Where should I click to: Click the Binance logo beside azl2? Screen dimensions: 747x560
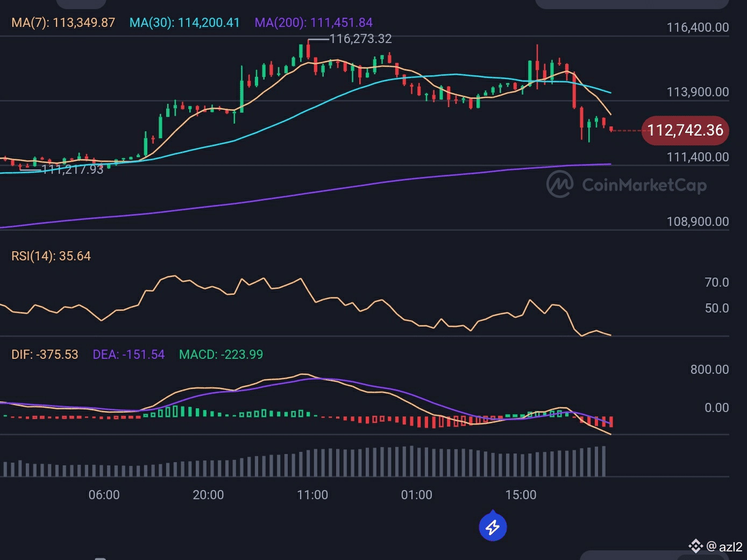click(696, 547)
